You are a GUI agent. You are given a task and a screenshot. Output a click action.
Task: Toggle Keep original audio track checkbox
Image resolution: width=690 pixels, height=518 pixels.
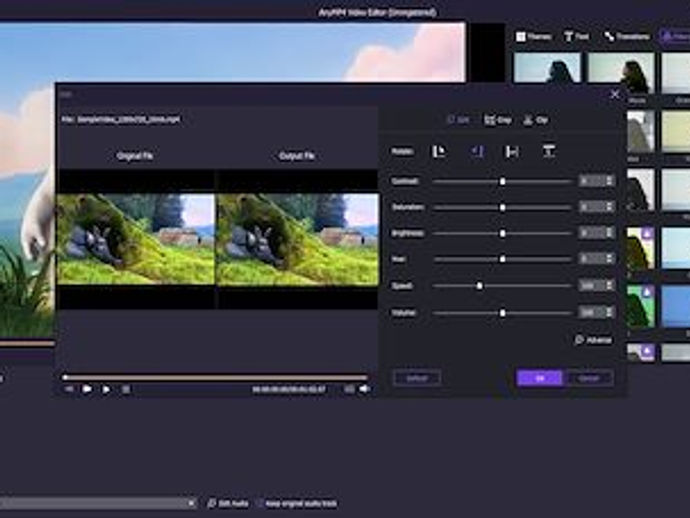260,503
